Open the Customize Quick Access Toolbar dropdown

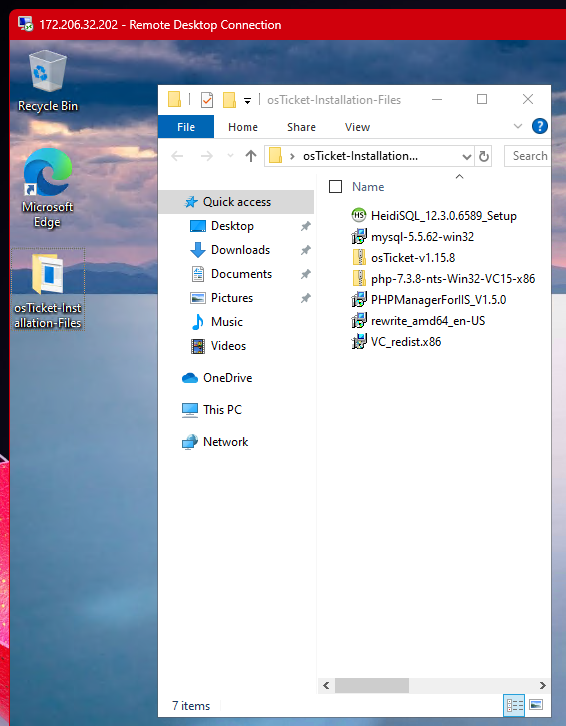[x=247, y=100]
